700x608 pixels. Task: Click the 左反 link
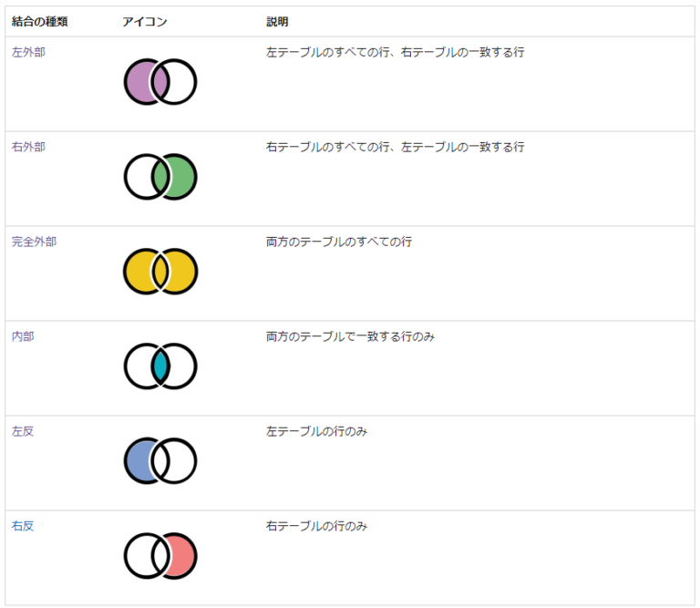(23, 431)
